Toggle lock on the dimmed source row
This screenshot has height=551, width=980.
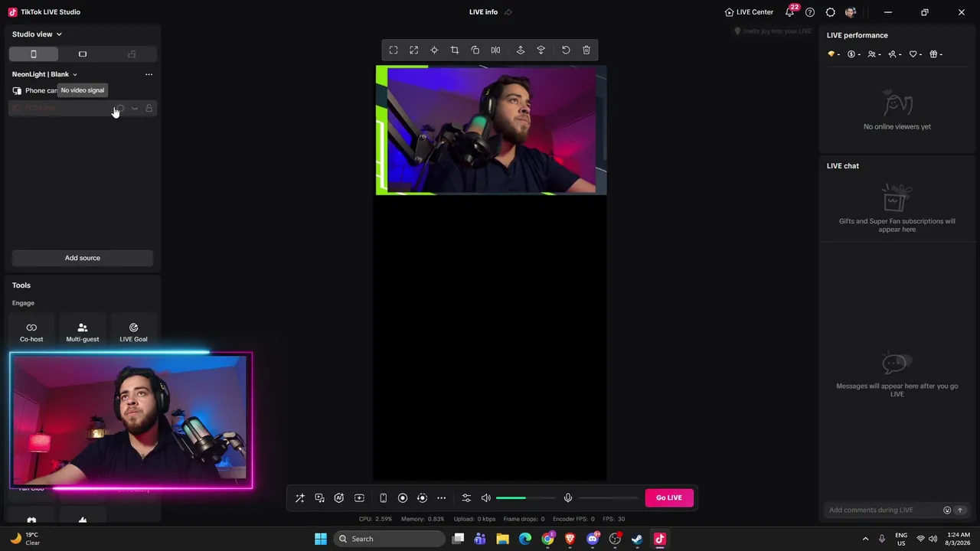pyautogui.click(x=149, y=109)
